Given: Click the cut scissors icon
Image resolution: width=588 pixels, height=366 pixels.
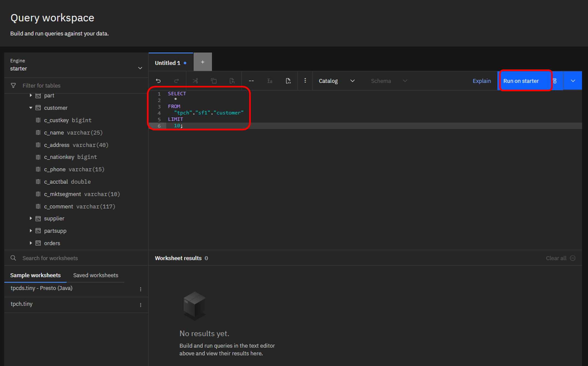Looking at the screenshot, I should click(195, 81).
